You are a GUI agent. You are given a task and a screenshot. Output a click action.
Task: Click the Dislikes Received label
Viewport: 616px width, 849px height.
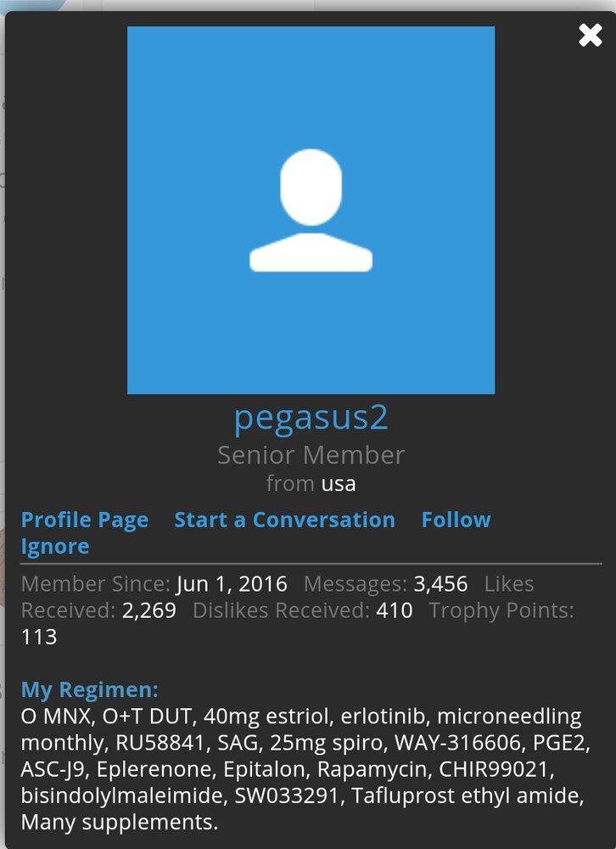point(281,610)
